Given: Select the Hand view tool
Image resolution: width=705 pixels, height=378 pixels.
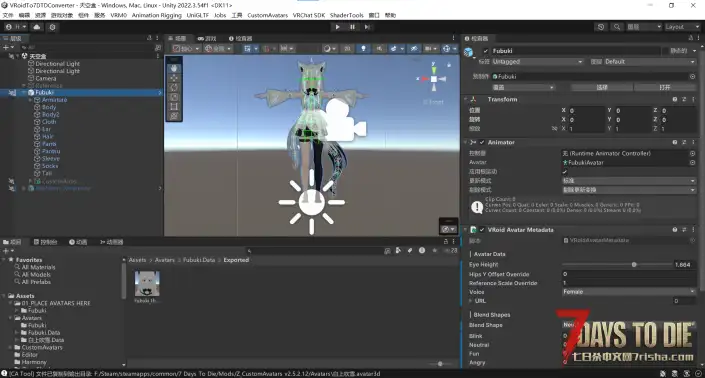Looking at the screenshot, I should click(174, 68).
